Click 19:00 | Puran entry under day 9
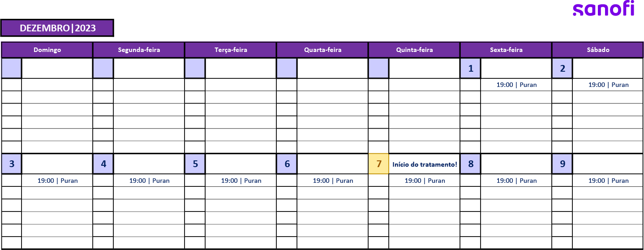 coord(608,181)
